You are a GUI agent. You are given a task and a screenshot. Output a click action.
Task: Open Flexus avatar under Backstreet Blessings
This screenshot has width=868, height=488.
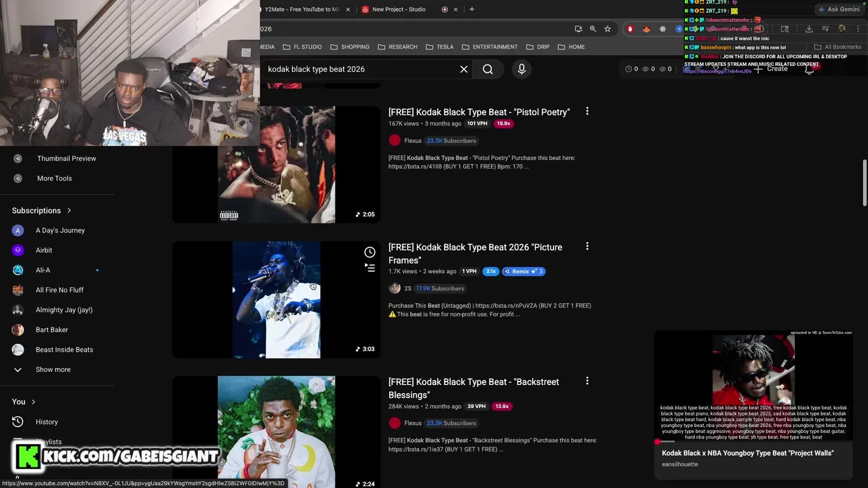coord(395,423)
